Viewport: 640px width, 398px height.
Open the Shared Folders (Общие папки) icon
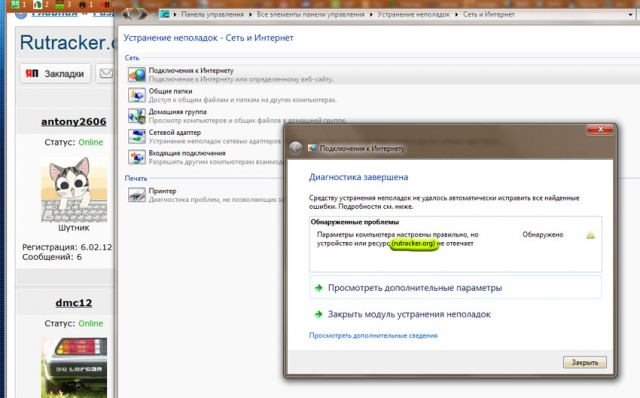pyautogui.click(x=137, y=96)
